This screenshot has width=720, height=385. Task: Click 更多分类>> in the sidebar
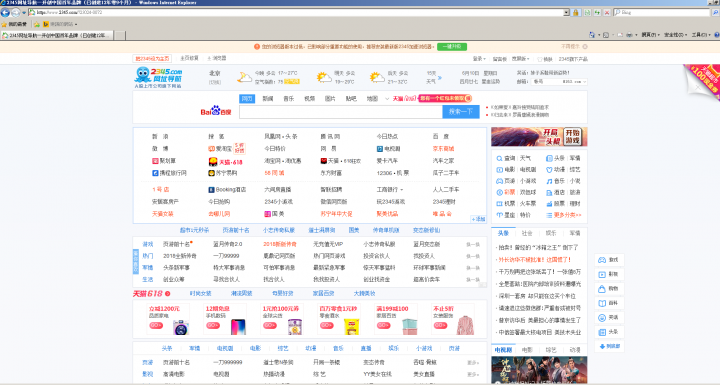tap(567, 215)
